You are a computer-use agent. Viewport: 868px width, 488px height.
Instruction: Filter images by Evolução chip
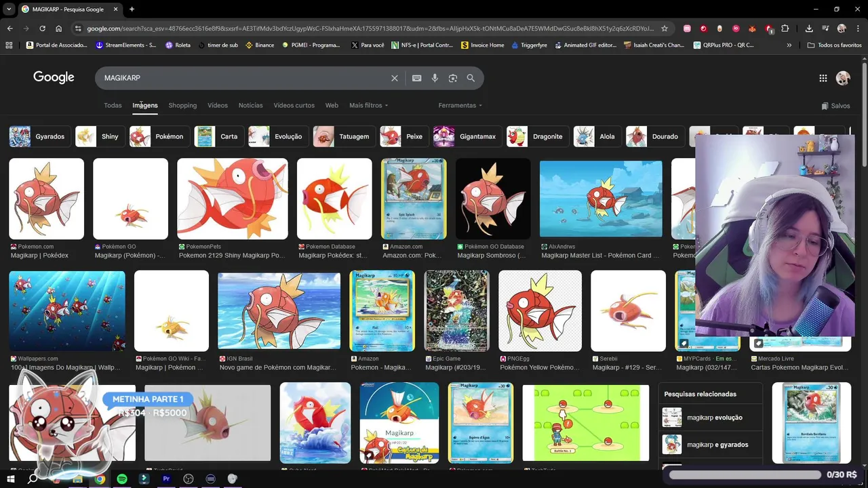[x=277, y=136]
